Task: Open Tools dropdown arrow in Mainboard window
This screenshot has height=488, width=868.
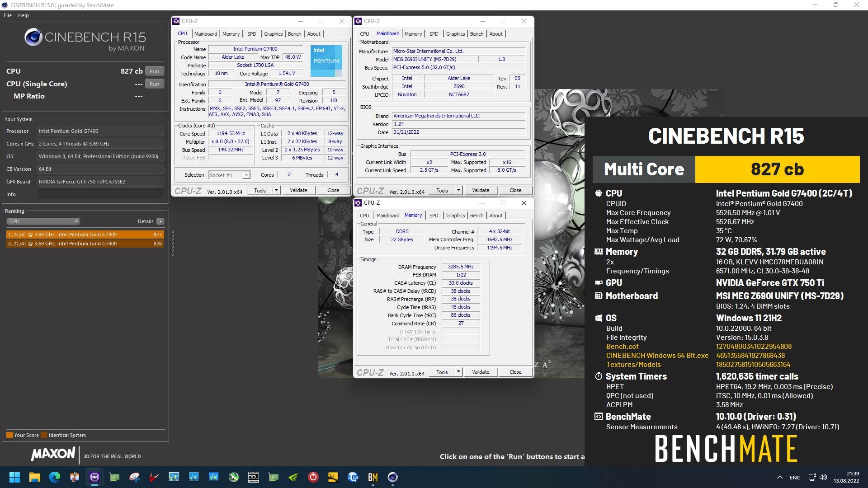Action: coord(458,190)
